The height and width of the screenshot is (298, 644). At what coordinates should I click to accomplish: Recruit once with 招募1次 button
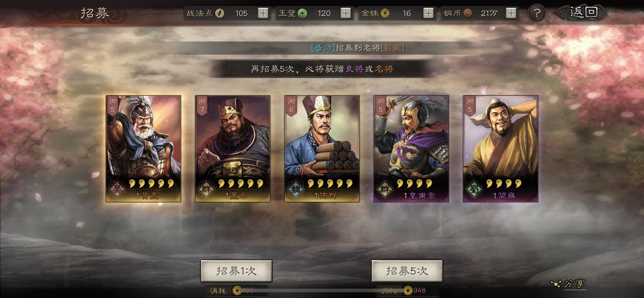[236, 271]
